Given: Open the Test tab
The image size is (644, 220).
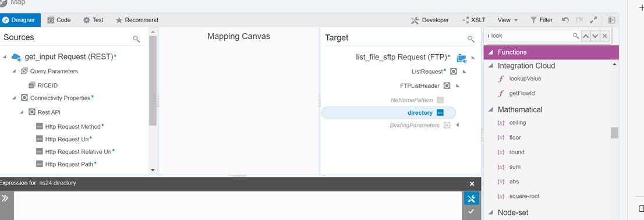Looking at the screenshot, I should 93,20.
